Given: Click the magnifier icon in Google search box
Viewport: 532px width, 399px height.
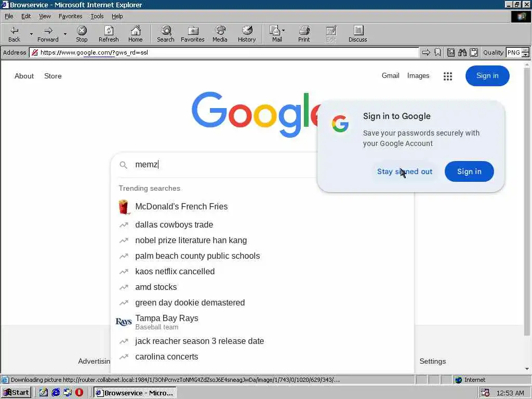Looking at the screenshot, I should 124,165.
